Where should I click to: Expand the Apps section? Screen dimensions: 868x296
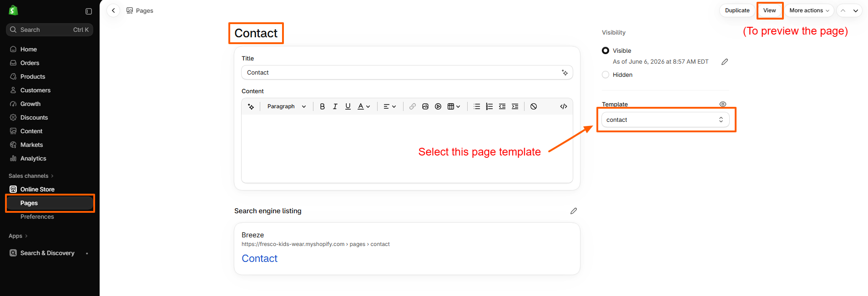[x=18, y=236]
